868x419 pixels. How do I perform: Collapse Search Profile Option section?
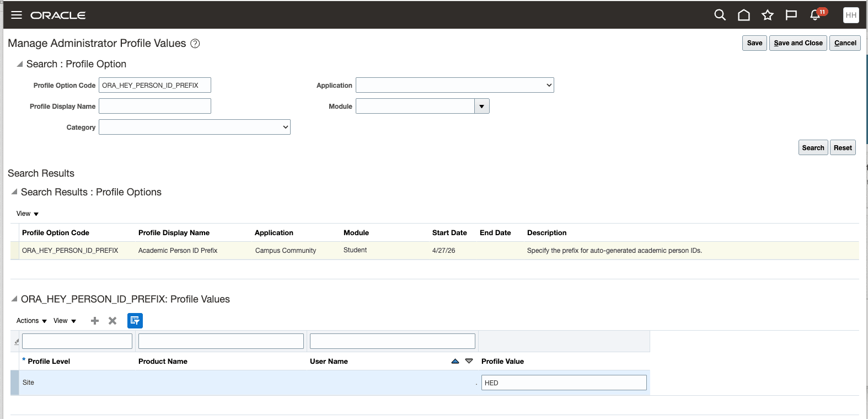[x=20, y=64]
